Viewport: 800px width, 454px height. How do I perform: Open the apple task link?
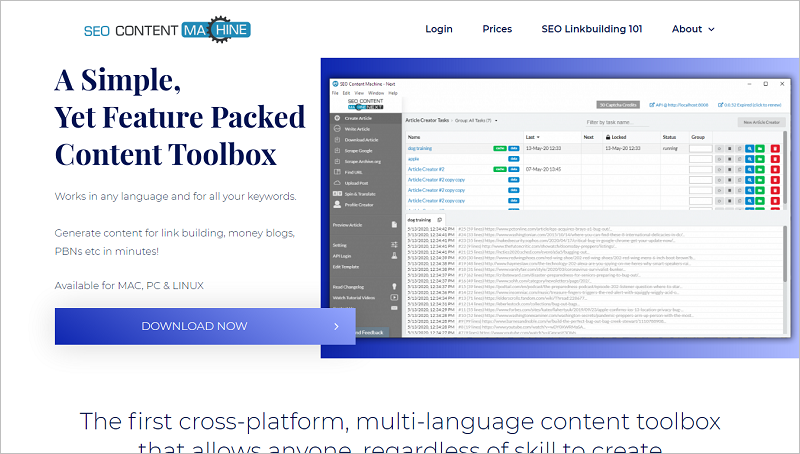[x=413, y=159]
